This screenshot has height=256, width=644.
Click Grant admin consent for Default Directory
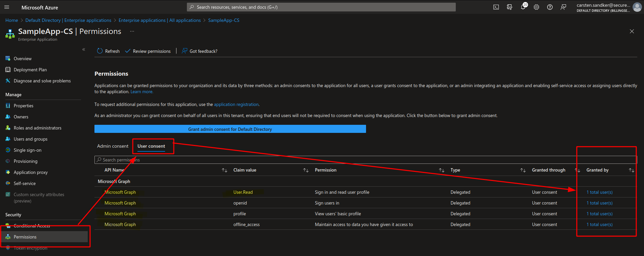coord(230,129)
